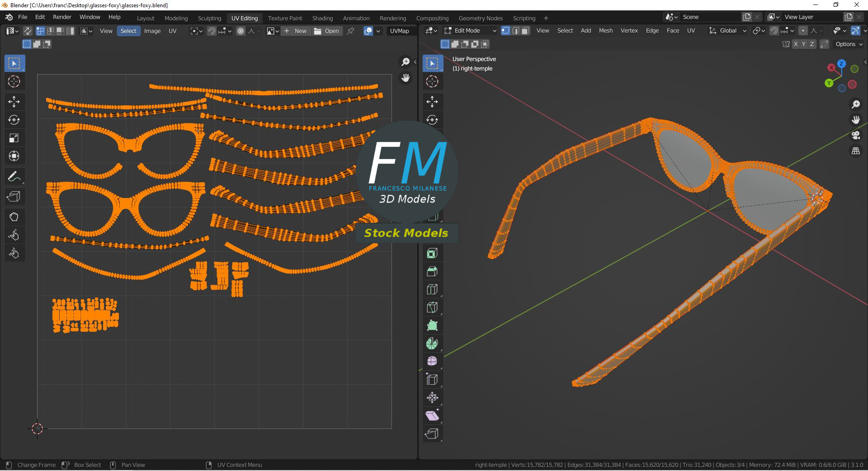Click the Open image button
The image size is (868, 471).
(x=327, y=31)
